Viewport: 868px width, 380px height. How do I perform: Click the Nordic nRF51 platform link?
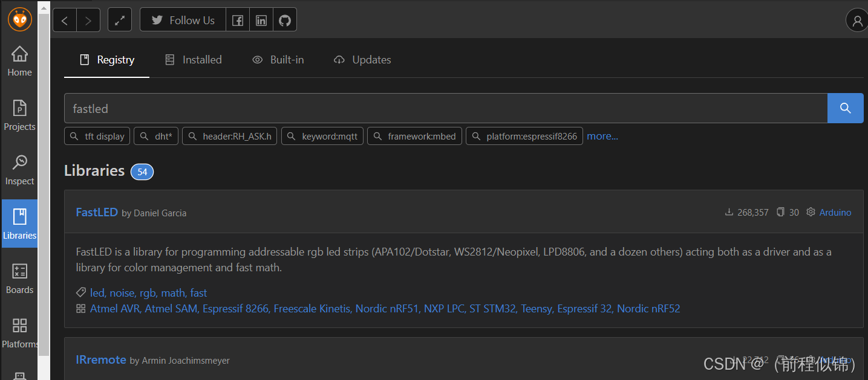[x=387, y=309]
